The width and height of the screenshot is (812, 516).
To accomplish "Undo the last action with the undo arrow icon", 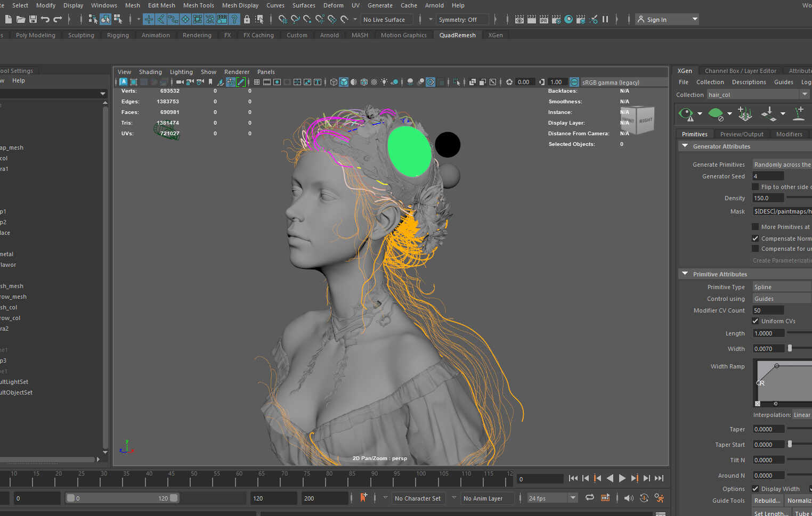I will 45,19.
